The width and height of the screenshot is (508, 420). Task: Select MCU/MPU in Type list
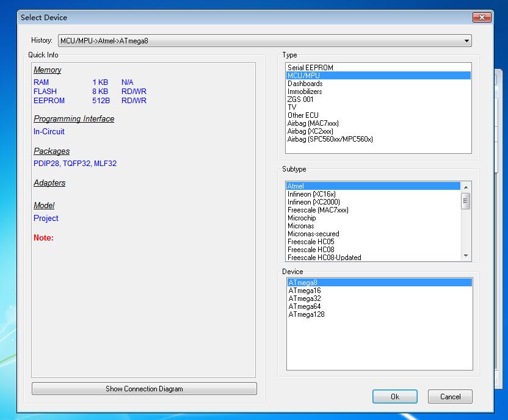378,76
